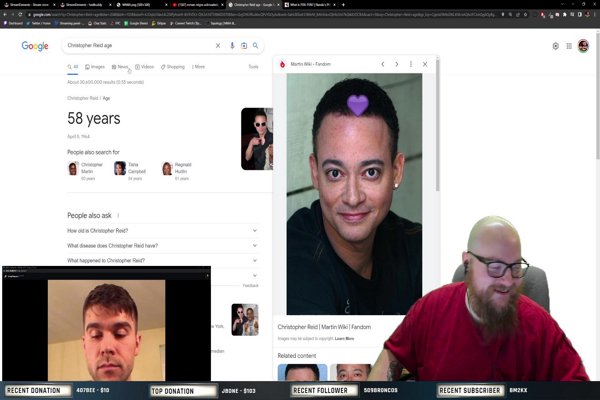Open the Chrome three-dot menu
This screenshot has height=400, width=600.
pyautogui.click(x=595, y=15)
